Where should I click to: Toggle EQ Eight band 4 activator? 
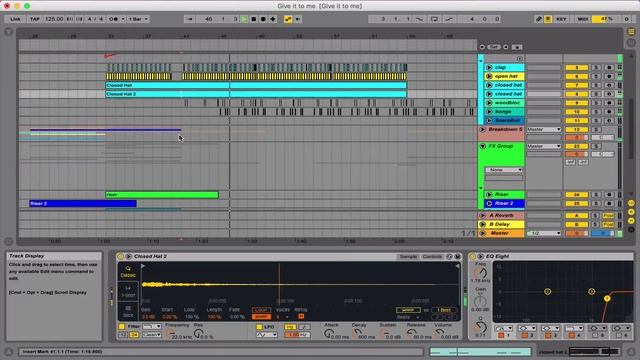pos(572,336)
